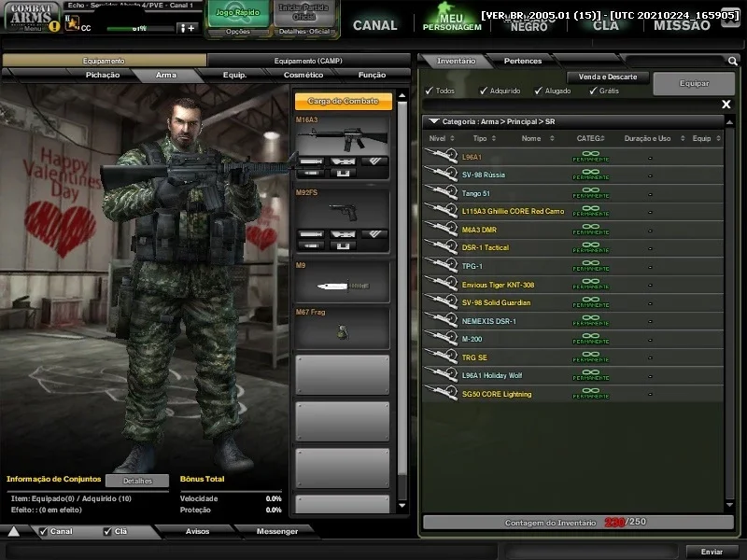The width and height of the screenshot is (747, 560).
Task: Click the rifle icon for SG50 CORE Lightning
Action: pyautogui.click(x=441, y=393)
